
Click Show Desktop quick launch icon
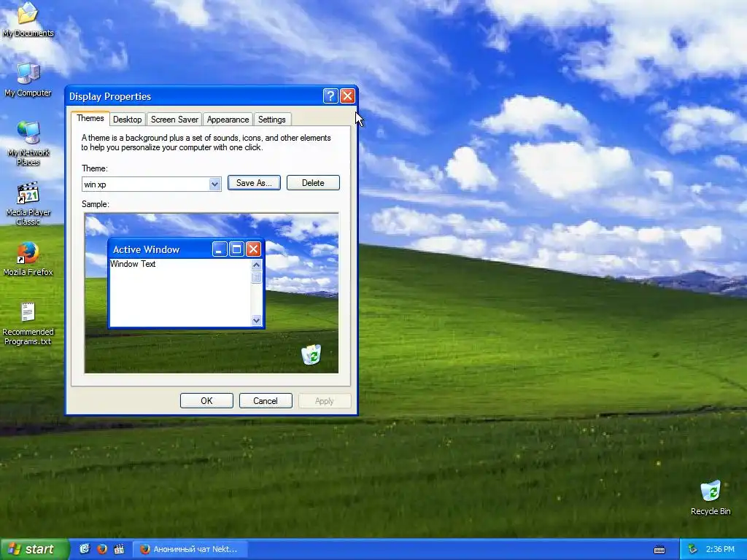[85, 549]
